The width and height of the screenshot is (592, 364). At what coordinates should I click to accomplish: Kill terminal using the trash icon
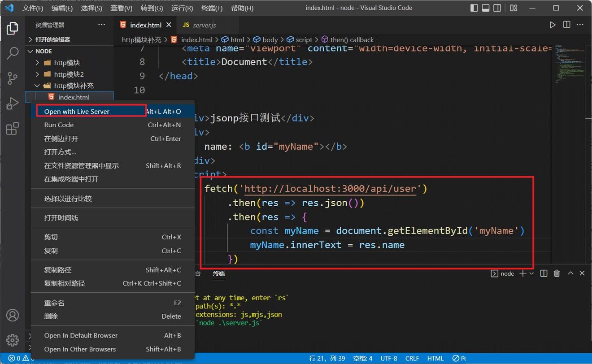557,273
